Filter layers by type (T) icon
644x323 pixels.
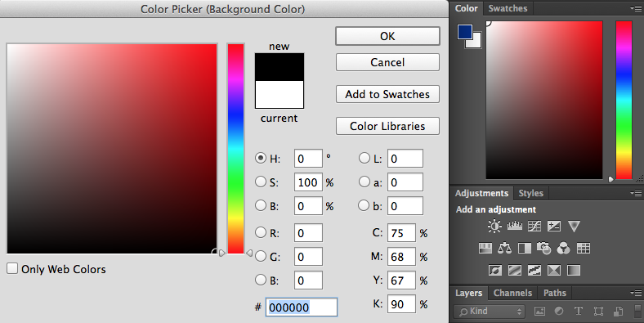pyautogui.click(x=579, y=311)
